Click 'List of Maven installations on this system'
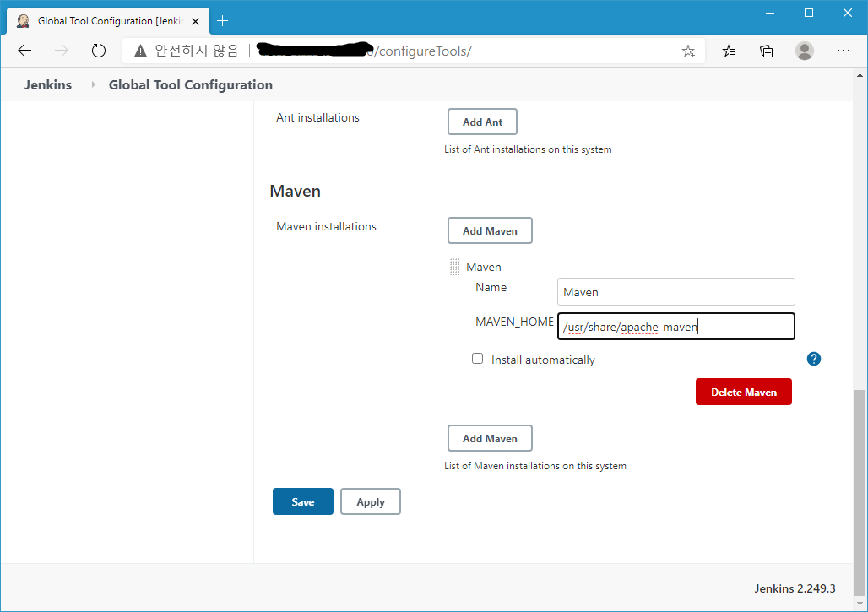The image size is (868, 612). point(534,466)
